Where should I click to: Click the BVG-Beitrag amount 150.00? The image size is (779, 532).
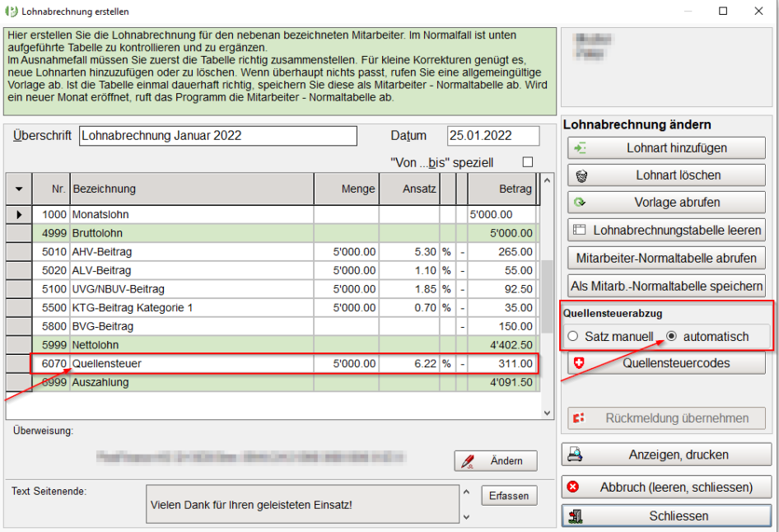(515, 326)
